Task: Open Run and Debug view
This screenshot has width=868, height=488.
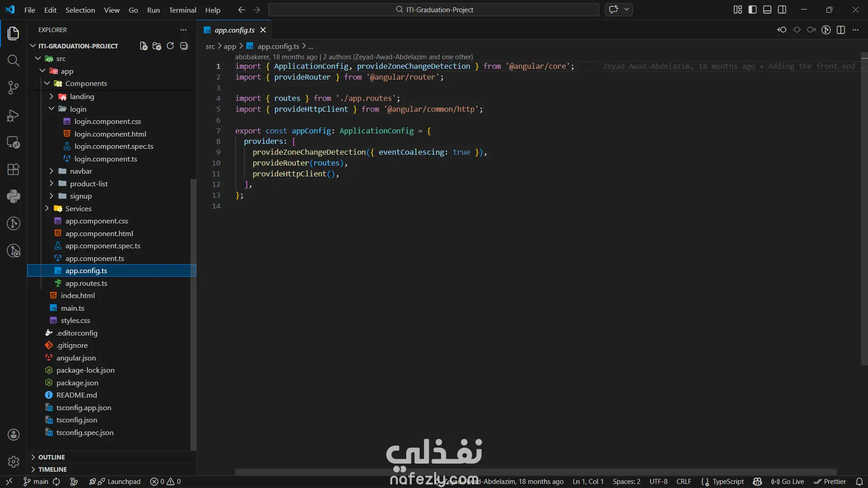Action: [x=13, y=115]
